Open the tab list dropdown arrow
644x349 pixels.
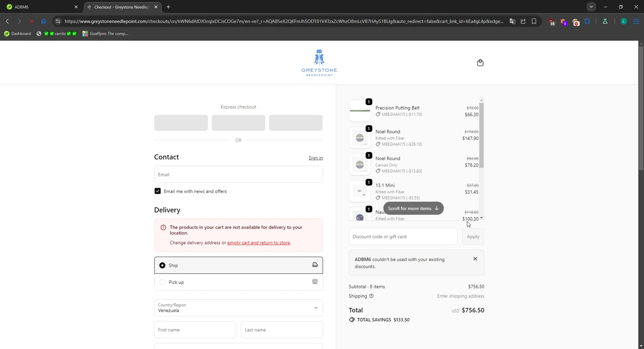[x=591, y=7]
